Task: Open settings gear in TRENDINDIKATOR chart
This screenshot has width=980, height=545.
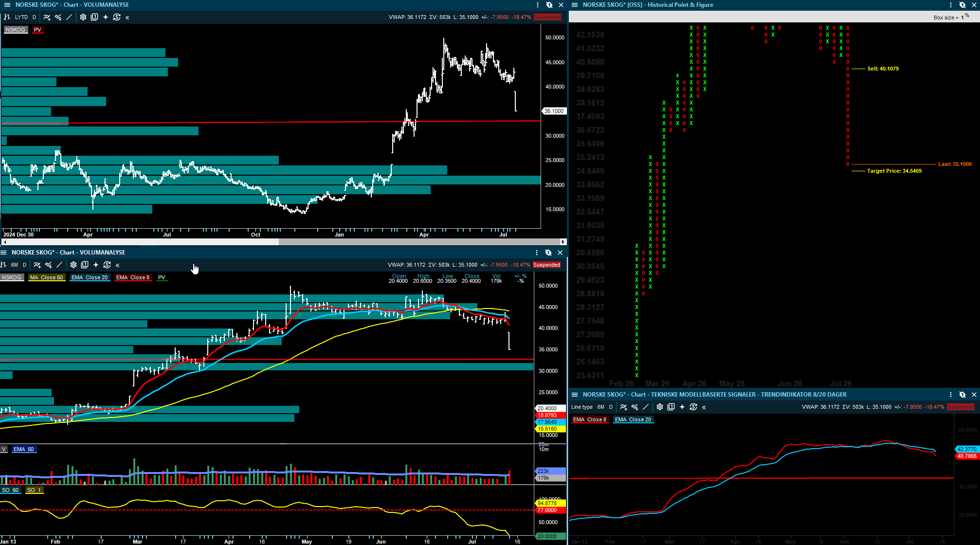Action: (x=660, y=407)
